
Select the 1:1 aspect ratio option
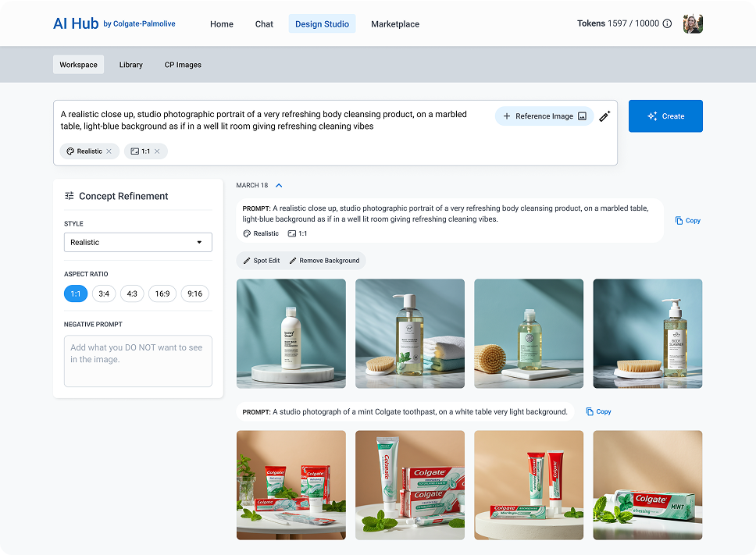pos(76,294)
